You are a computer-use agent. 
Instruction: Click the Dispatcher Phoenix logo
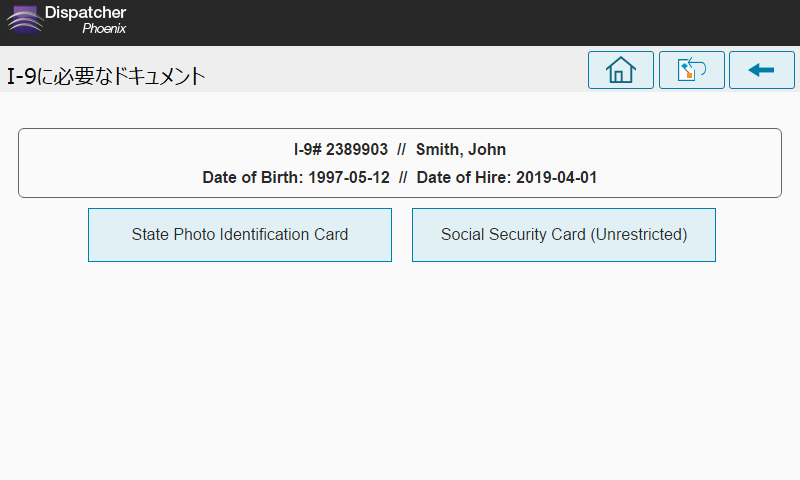click(66, 20)
